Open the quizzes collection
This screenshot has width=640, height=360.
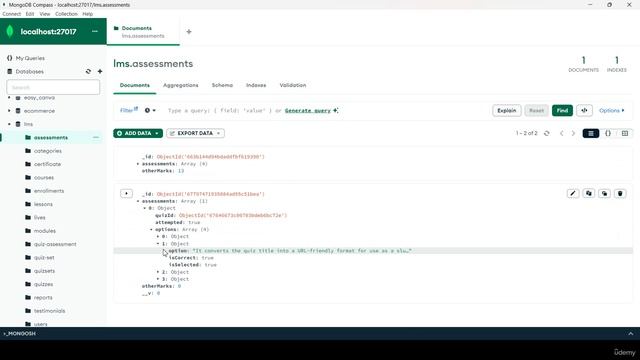(43, 284)
